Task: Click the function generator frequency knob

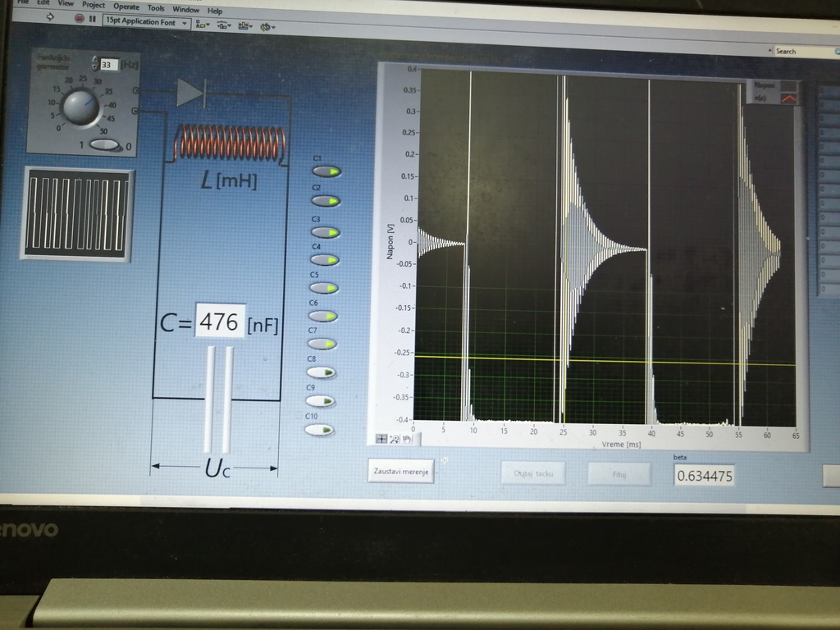Action: click(x=80, y=107)
